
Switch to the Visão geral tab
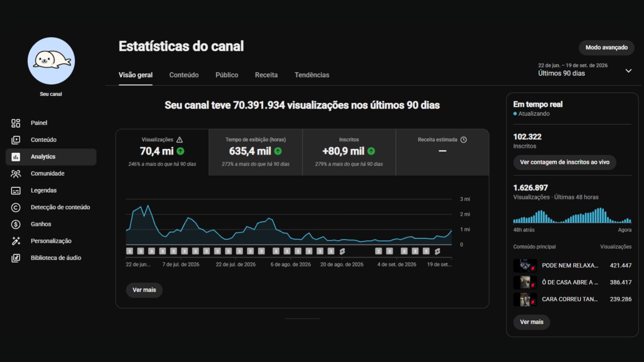point(136,75)
